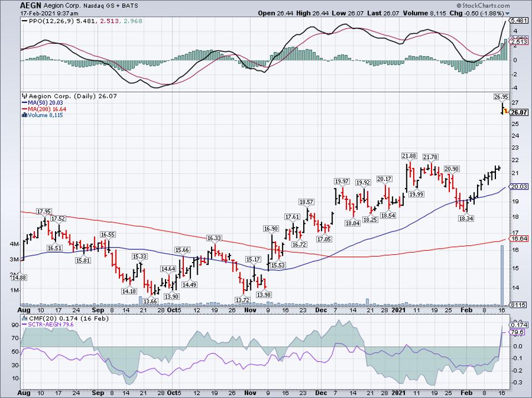This screenshot has height=398, width=532.
Task: Click the 13.72 low price annotation
Action: [242, 300]
